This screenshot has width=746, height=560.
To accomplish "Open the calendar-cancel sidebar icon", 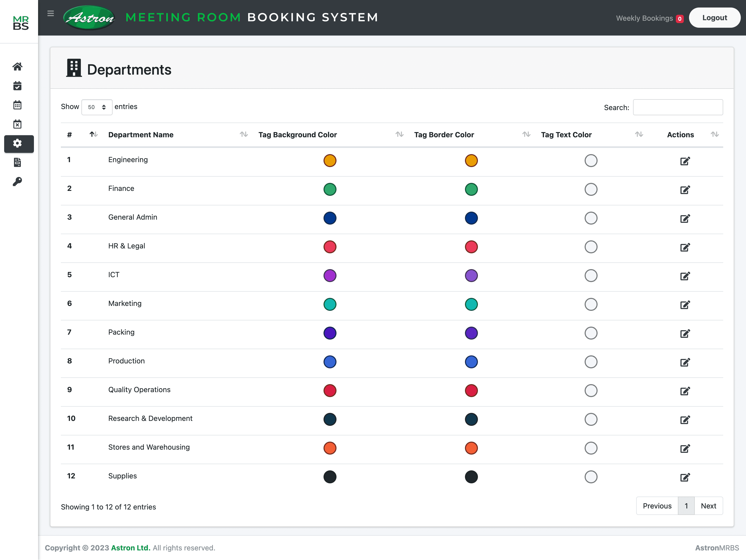I will (18, 124).
